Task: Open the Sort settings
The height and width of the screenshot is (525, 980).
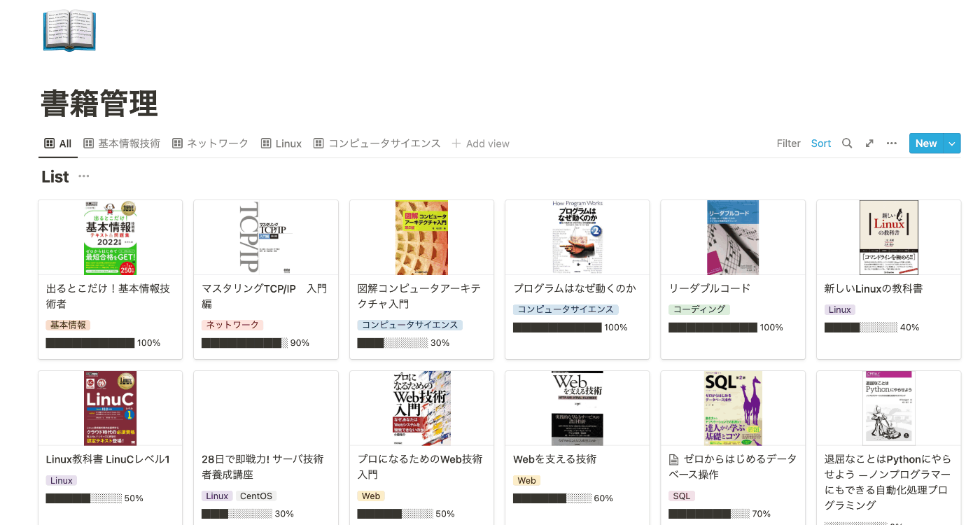Action: pos(821,143)
